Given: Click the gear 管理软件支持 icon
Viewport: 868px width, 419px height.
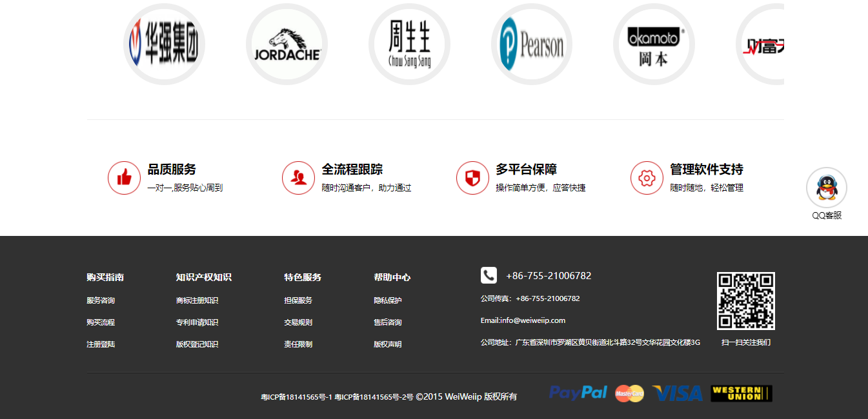Looking at the screenshot, I should (647, 177).
